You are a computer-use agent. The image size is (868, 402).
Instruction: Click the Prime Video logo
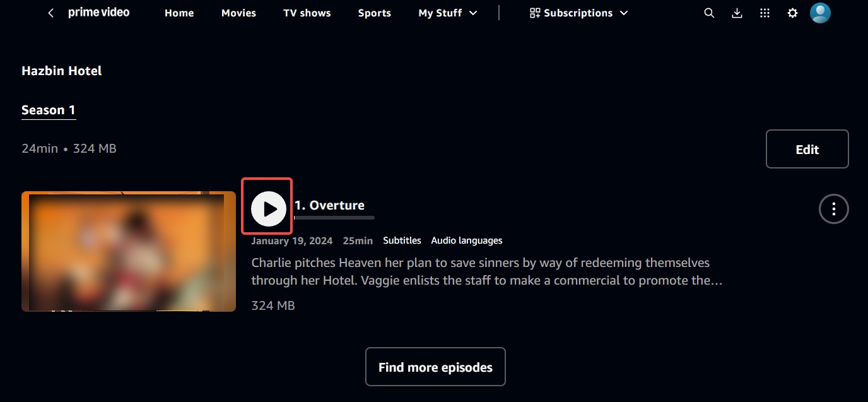pos(99,13)
